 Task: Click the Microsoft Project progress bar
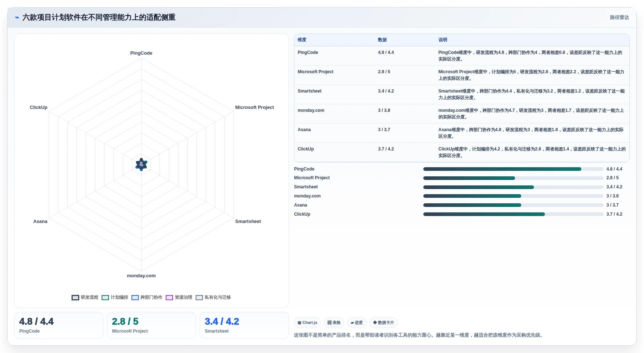click(513, 178)
